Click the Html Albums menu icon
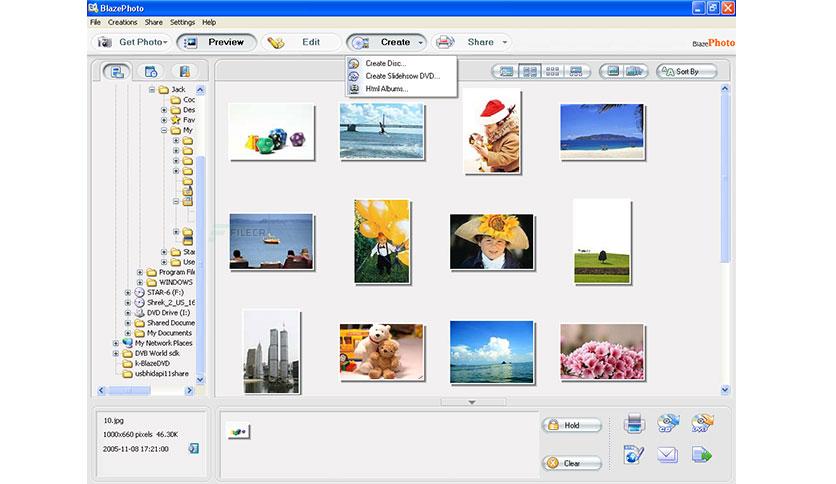Image resolution: width=836 pixels, height=484 pixels. click(353, 89)
